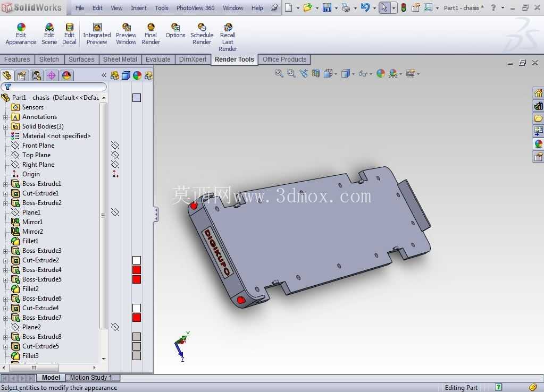
Task: Expand the Annotations folder
Action: point(5,117)
